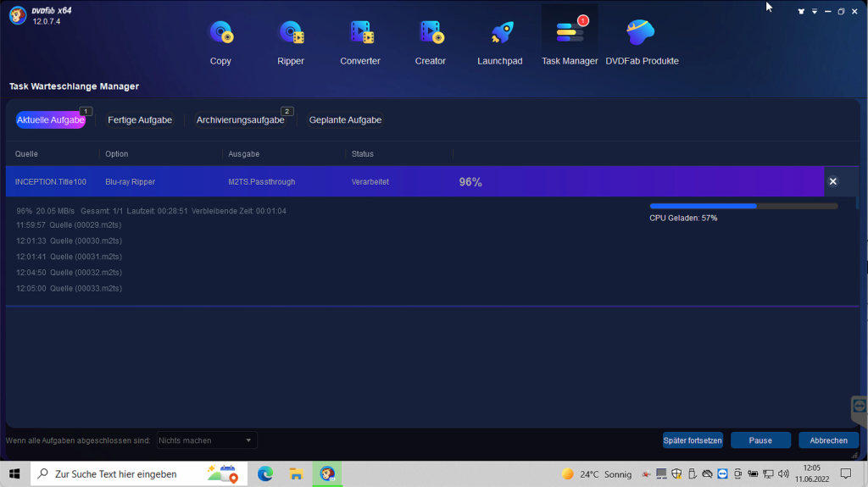Viewport: 868px width, 487px height.
Task: Open the skin (shirt) theme selector
Action: click(x=800, y=11)
